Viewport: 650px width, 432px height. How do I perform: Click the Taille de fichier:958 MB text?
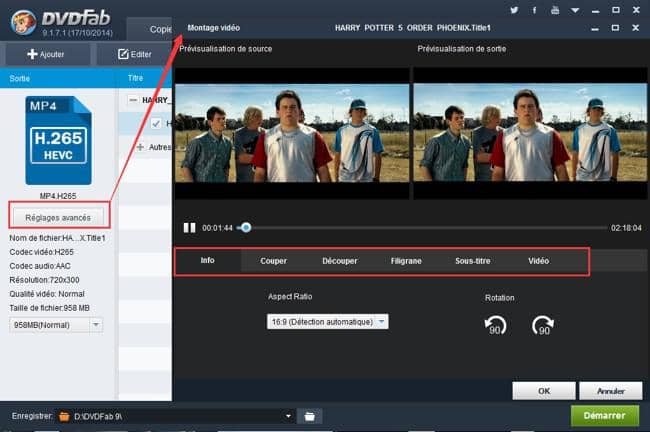coord(49,308)
